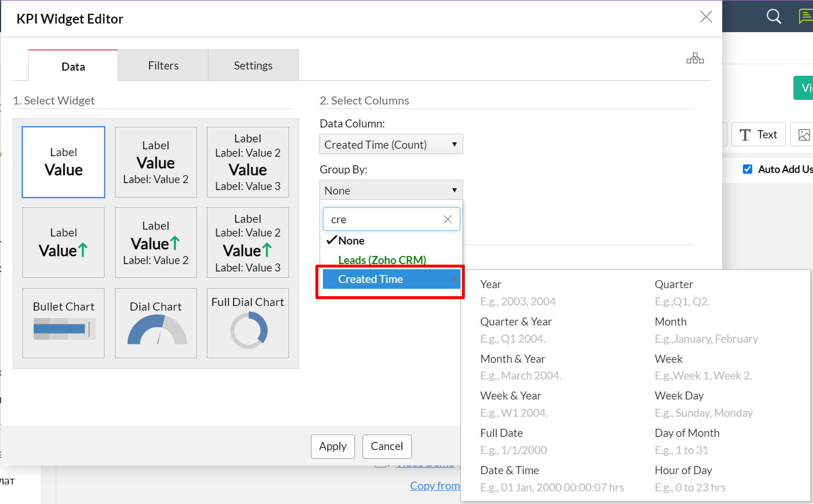Toggle the Auto Add checkbox
This screenshot has height=504, width=813.
pos(748,169)
